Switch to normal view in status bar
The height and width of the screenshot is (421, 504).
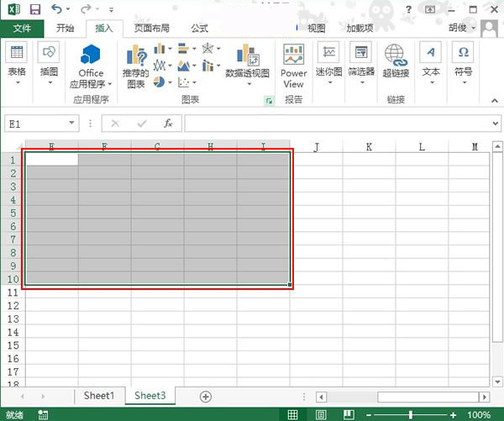click(x=293, y=414)
